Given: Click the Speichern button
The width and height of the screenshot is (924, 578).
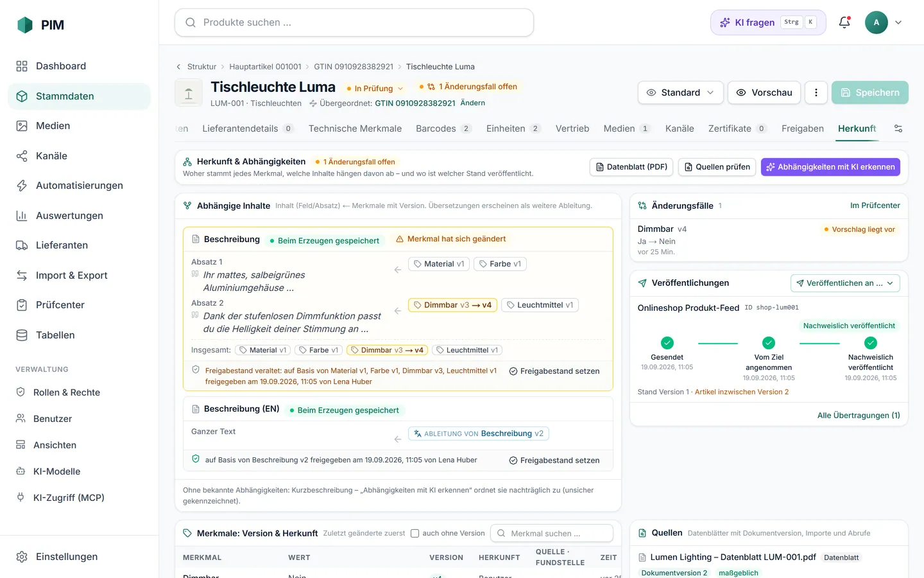Looking at the screenshot, I should pyautogui.click(x=870, y=92).
